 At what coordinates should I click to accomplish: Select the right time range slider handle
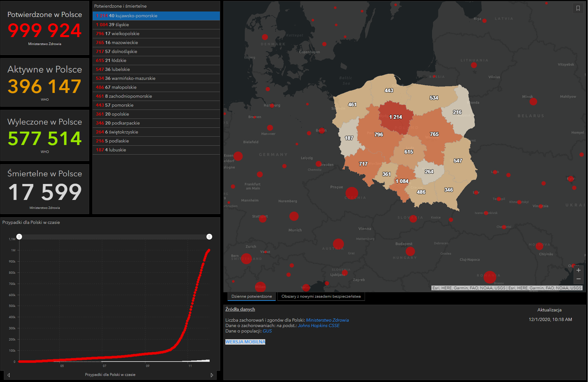[209, 237]
